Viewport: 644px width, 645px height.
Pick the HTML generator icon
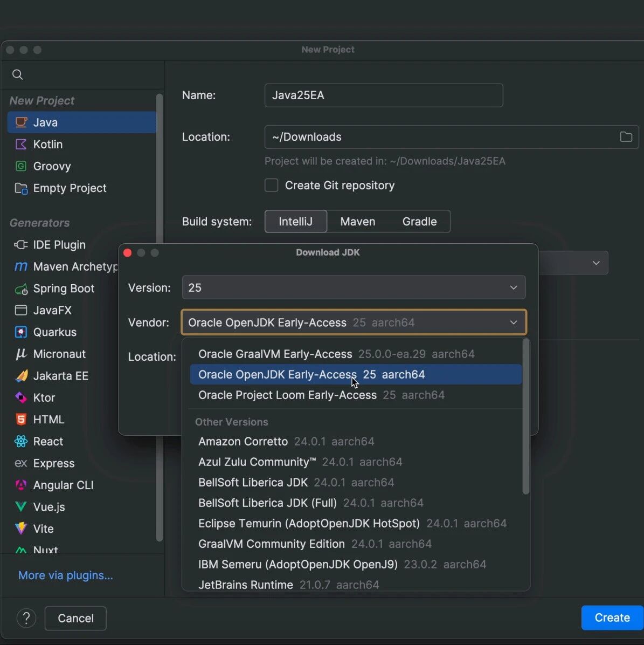(x=21, y=419)
